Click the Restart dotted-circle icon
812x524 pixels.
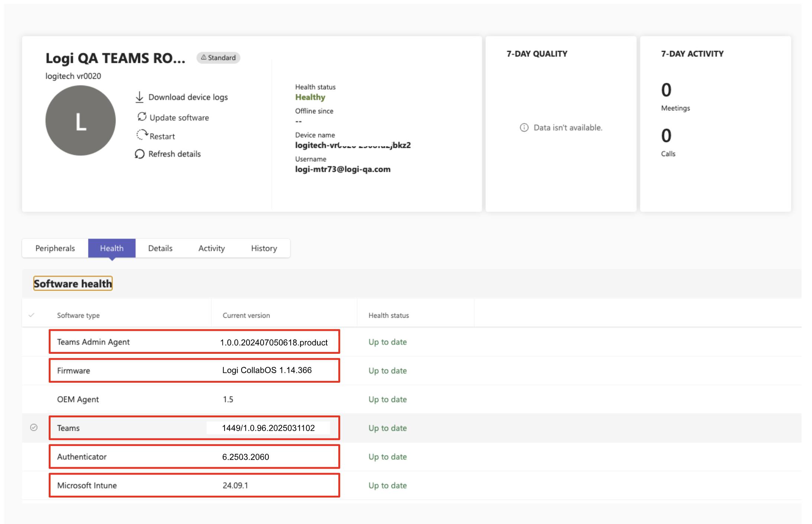pyautogui.click(x=141, y=135)
